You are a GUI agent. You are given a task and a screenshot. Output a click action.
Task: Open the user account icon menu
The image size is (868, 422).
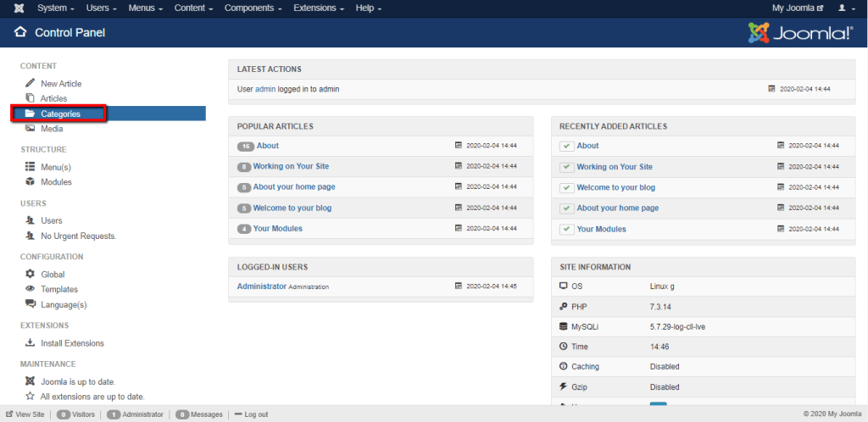[x=845, y=8]
